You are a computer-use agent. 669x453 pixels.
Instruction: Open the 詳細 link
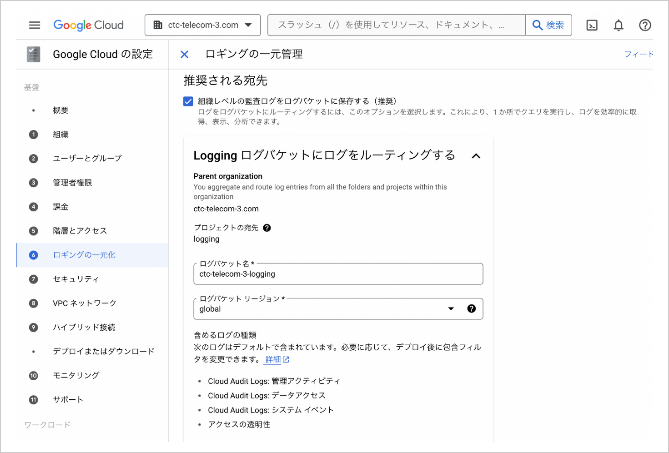[x=277, y=360]
